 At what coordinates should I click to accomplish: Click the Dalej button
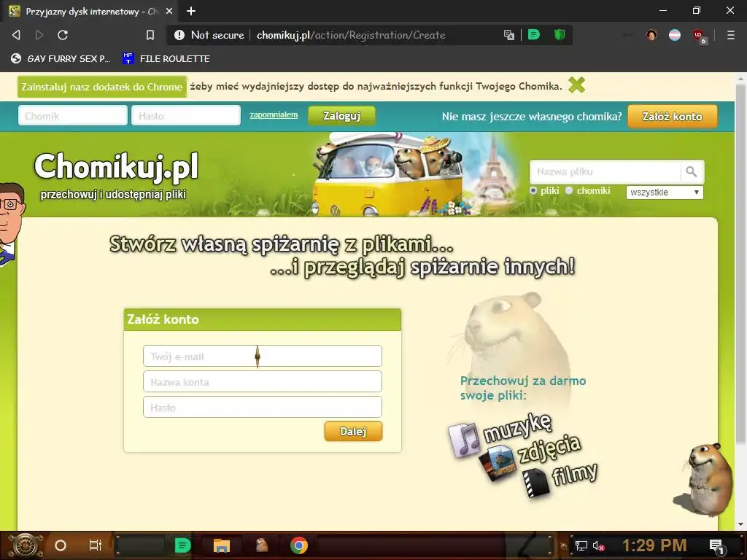[x=353, y=432]
